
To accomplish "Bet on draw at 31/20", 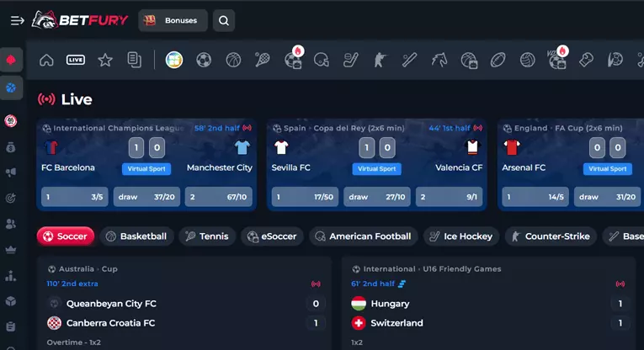I will point(608,197).
